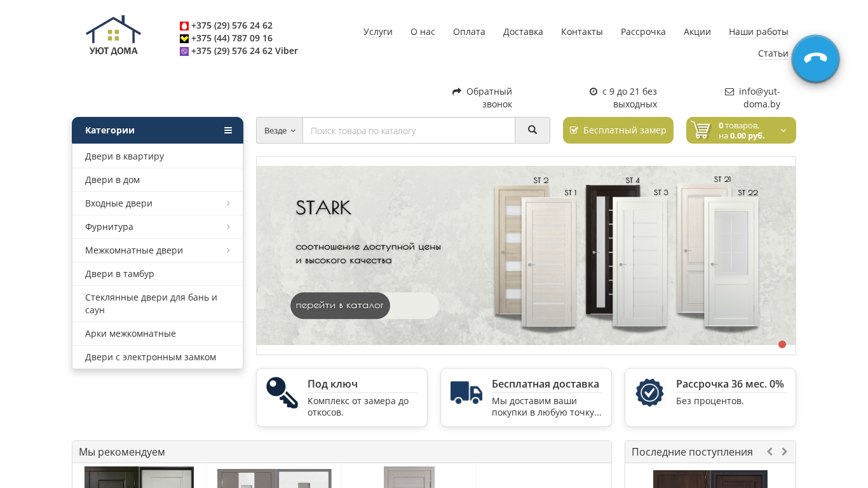The height and width of the screenshot is (488, 868).
Task: Go to the Оплата page
Action: pyautogui.click(x=469, y=32)
